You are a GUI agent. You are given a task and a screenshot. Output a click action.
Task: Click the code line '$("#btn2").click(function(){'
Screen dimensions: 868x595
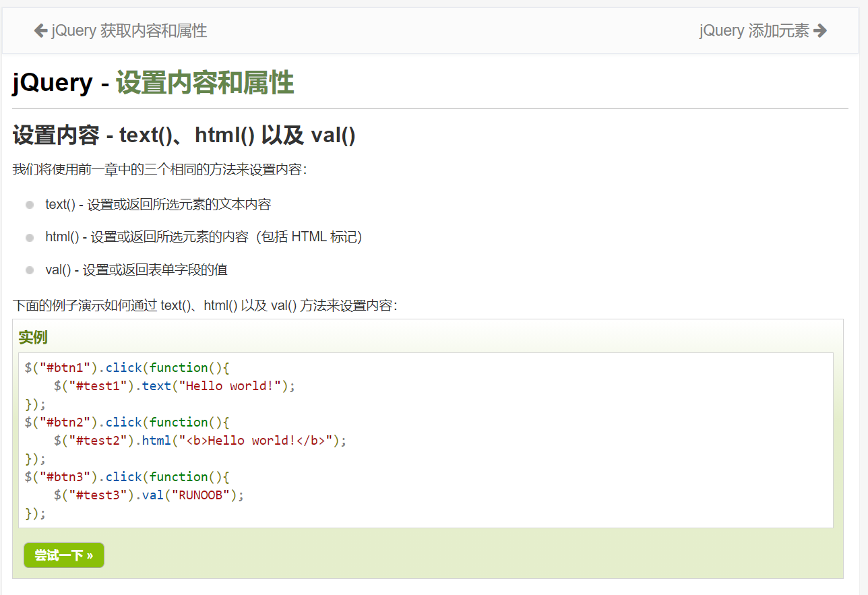(x=127, y=422)
